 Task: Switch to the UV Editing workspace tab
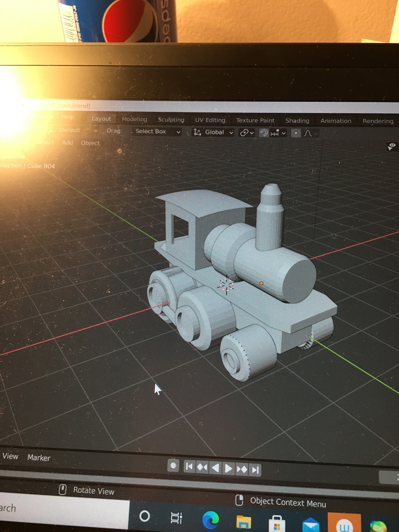(211, 120)
